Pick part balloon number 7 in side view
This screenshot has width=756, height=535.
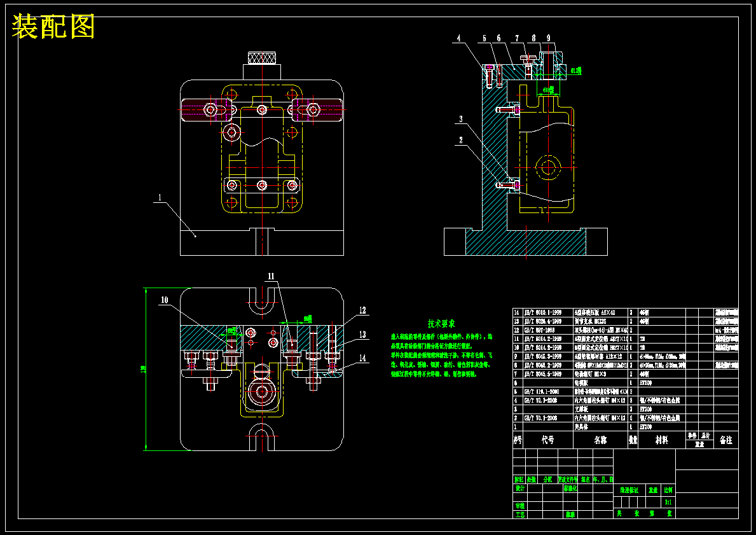(x=517, y=38)
